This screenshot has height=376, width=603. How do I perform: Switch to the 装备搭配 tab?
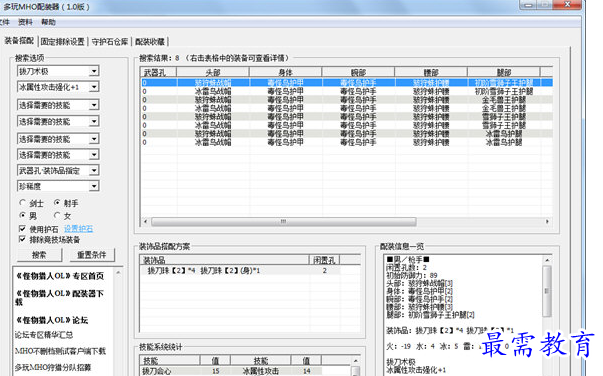click(x=19, y=41)
